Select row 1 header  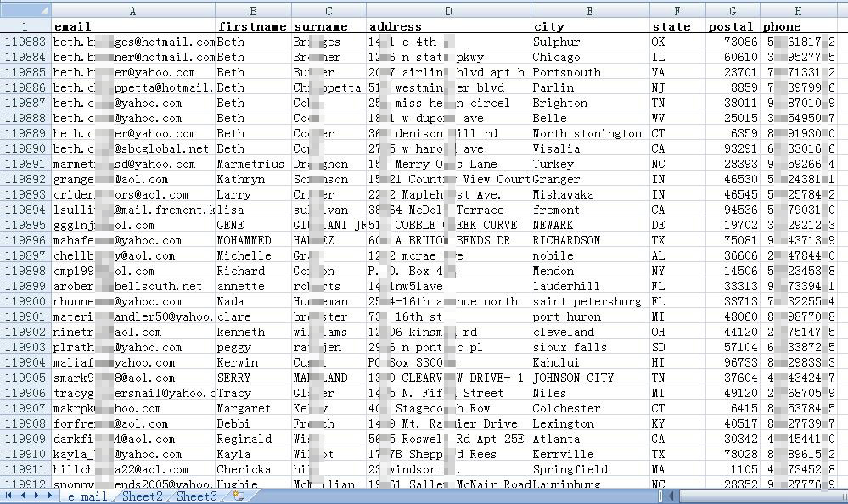pyautogui.click(x=25, y=26)
